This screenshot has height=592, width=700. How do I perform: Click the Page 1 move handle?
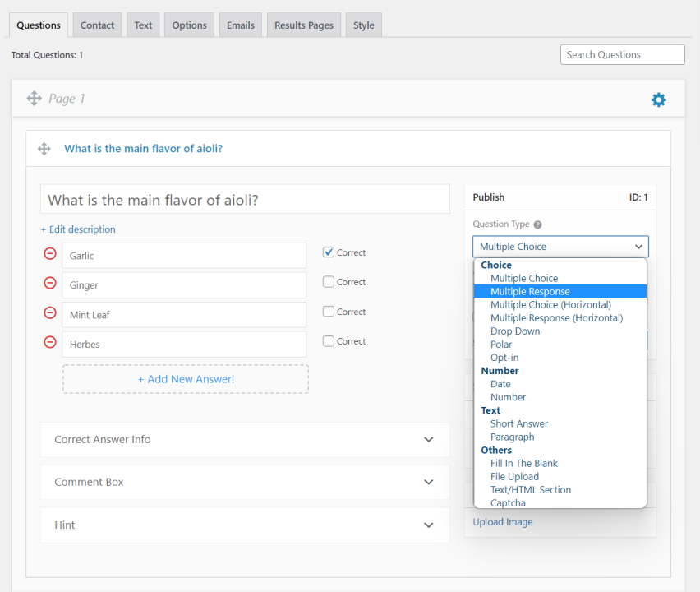click(34, 98)
